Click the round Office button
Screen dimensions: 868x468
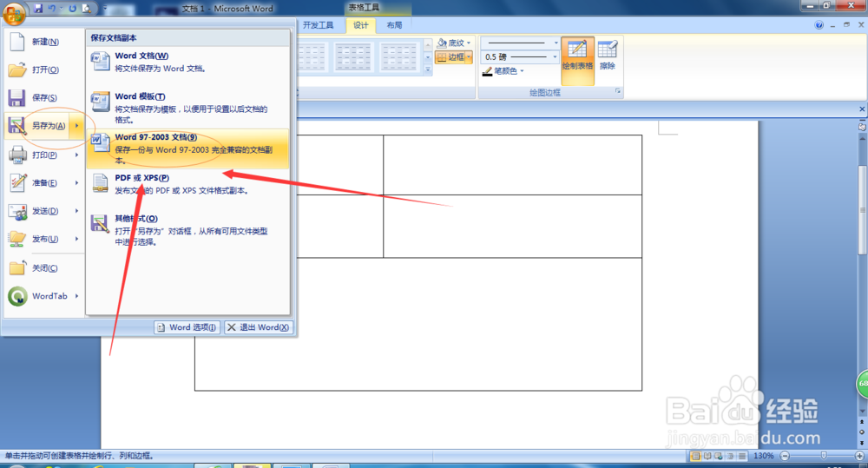[14, 13]
